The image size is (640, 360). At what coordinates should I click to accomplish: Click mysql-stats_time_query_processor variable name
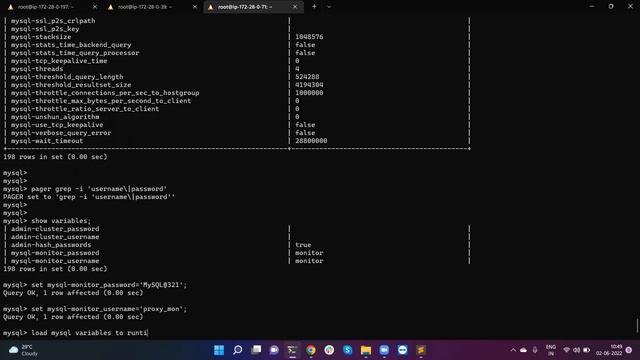point(75,53)
